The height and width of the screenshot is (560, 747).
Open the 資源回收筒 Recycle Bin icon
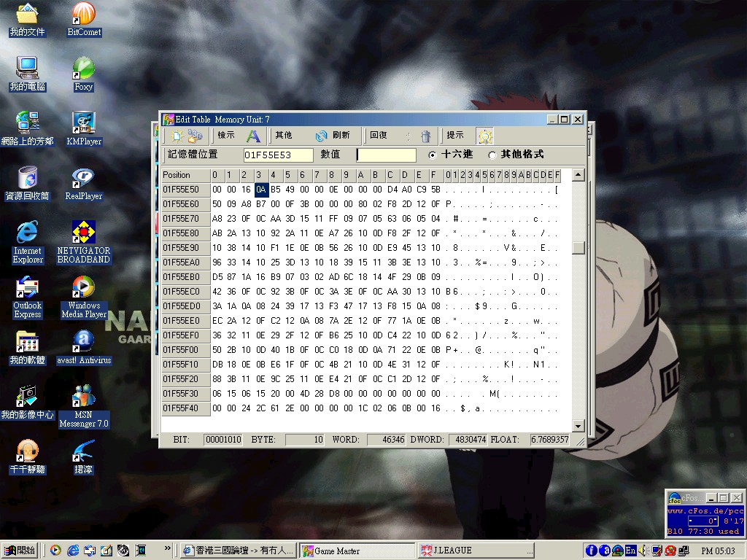[x=27, y=184]
